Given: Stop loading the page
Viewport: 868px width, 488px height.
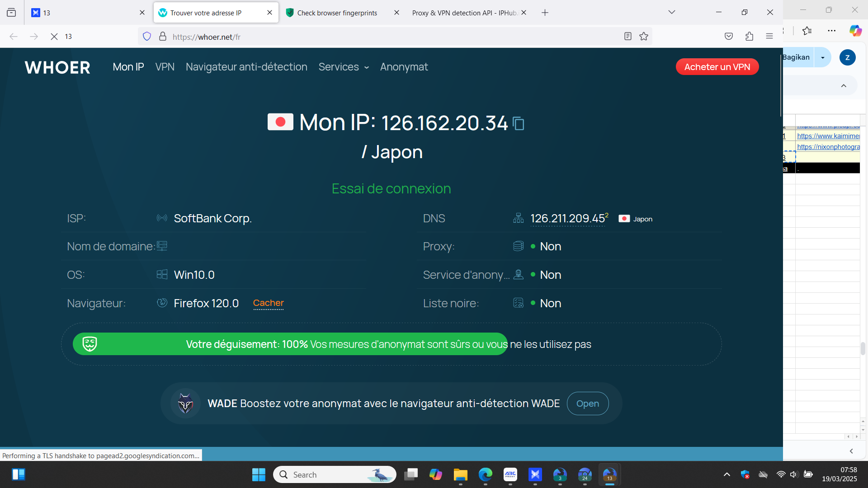Looking at the screenshot, I should tap(54, 37).
